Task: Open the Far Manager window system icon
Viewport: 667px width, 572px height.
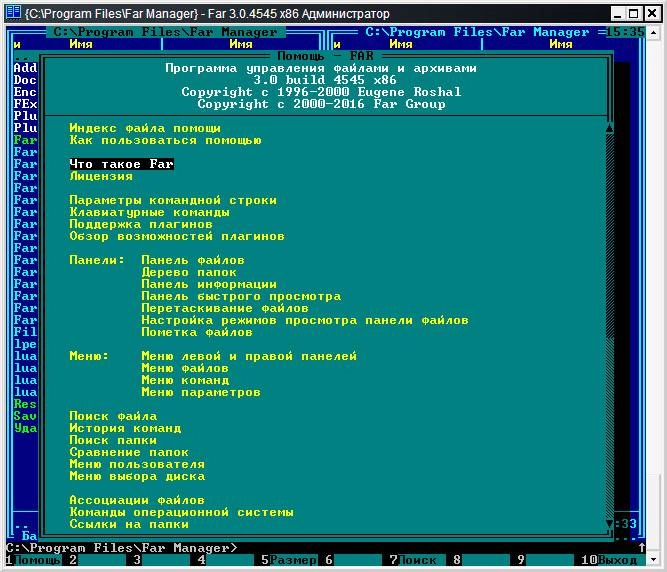Action: [14, 12]
